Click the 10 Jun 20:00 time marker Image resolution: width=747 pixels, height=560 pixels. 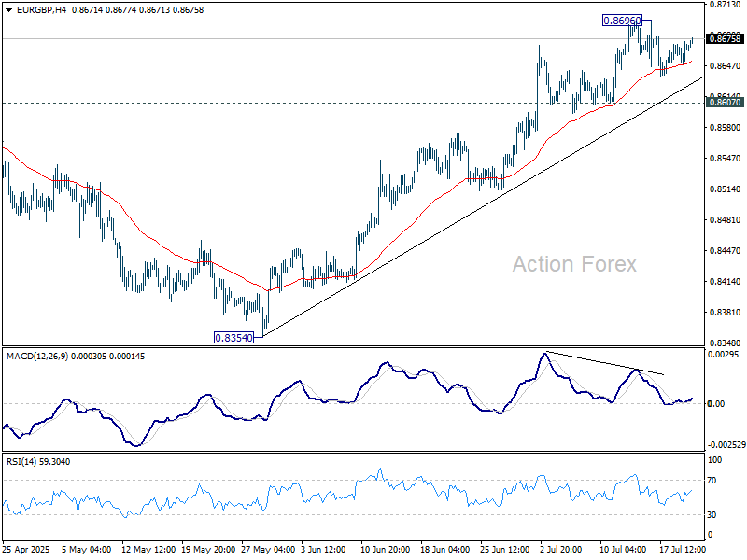pyautogui.click(x=386, y=549)
